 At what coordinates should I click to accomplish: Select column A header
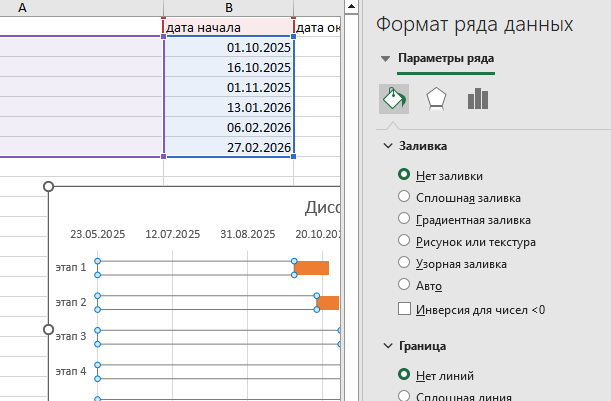coord(22,7)
